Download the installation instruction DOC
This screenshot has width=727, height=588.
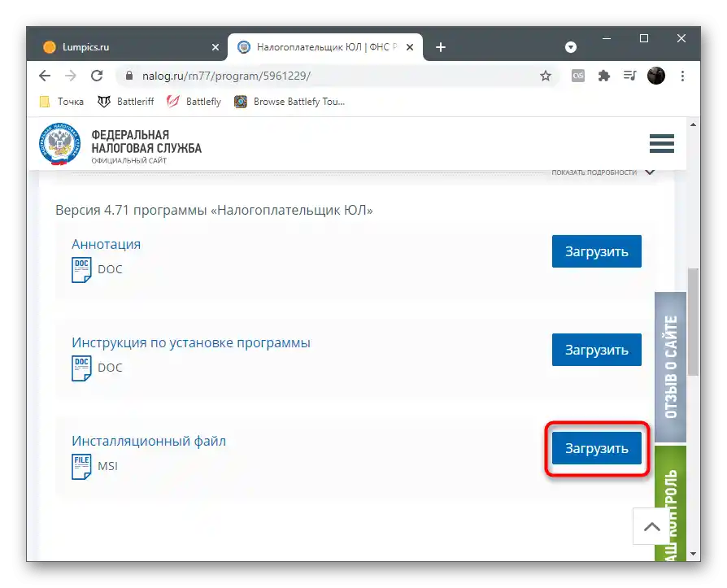click(596, 350)
